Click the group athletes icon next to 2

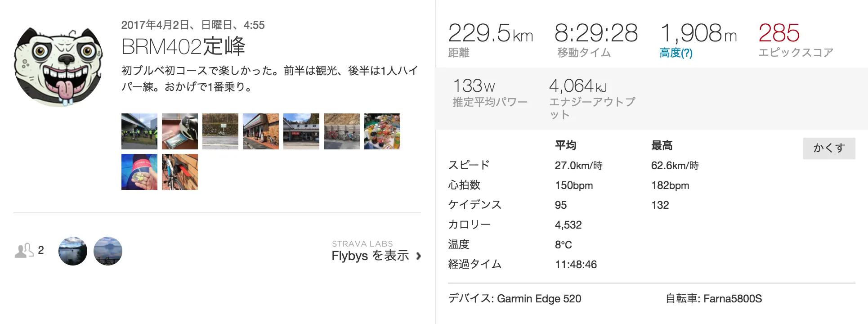(x=24, y=251)
